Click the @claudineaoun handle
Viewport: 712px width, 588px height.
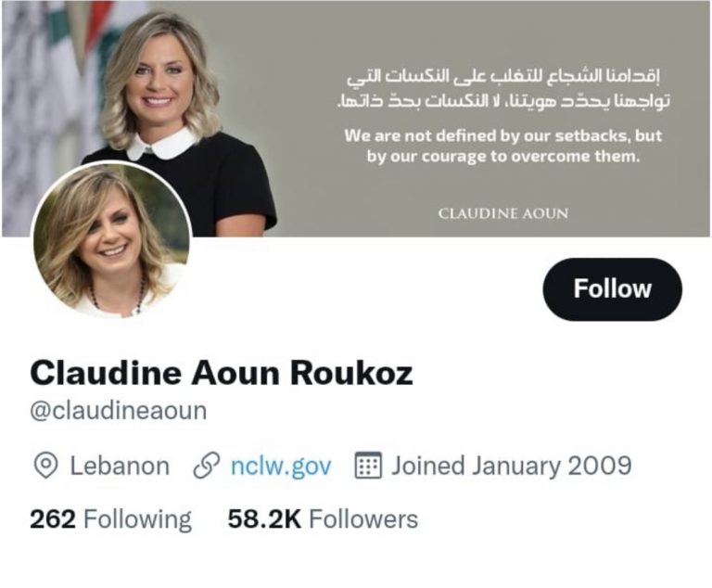pos(118,411)
